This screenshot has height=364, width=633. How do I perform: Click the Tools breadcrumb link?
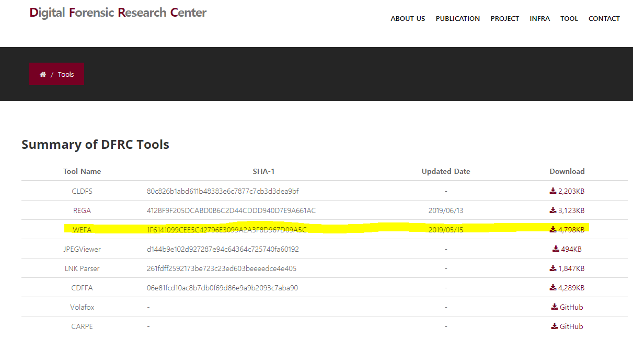tap(66, 75)
